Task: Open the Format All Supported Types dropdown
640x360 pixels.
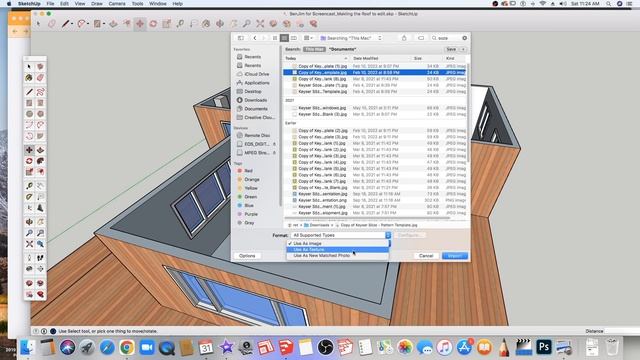Action: tap(341, 235)
